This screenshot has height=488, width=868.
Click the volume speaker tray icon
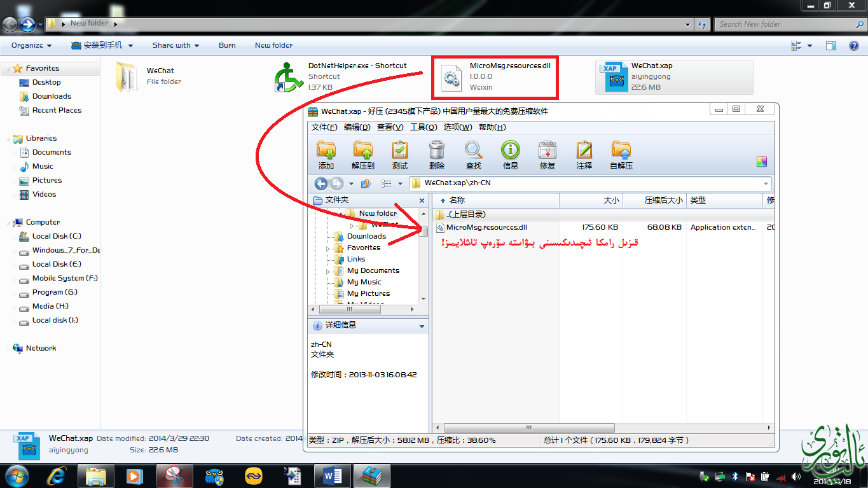pos(796,476)
